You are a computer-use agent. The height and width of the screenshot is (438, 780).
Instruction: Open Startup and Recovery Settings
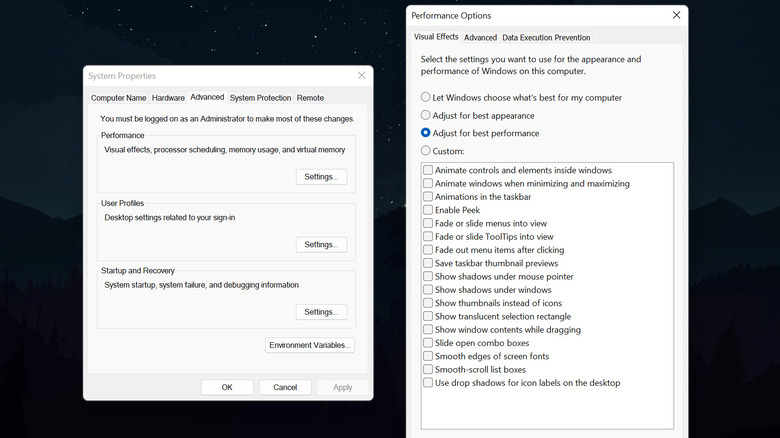321,312
